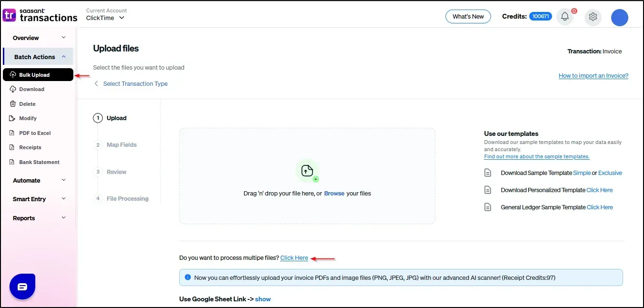Click document icon beside Download Sample Template
This screenshot has height=308, width=644.
pyautogui.click(x=488, y=173)
